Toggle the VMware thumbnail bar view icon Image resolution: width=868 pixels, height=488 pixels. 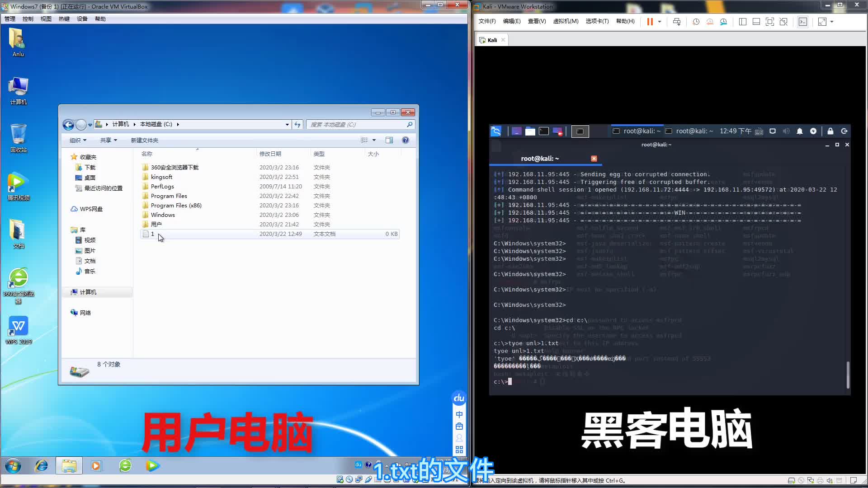click(x=756, y=22)
